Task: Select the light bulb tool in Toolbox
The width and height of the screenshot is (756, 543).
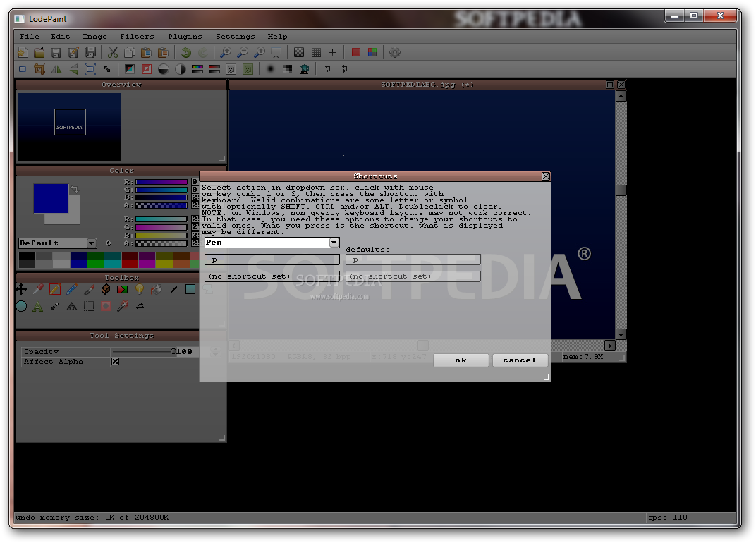Action: pyautogui.click(x=140, y=289)
